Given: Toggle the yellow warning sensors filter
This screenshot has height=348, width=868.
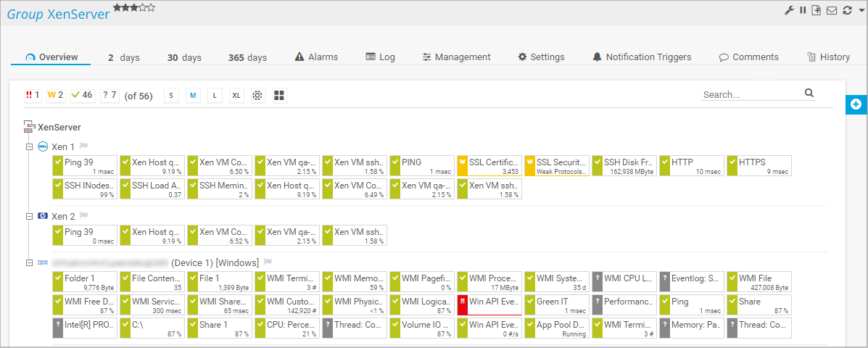Looking at the screenshot, I should pyautogui.click(x=56, y=95).
